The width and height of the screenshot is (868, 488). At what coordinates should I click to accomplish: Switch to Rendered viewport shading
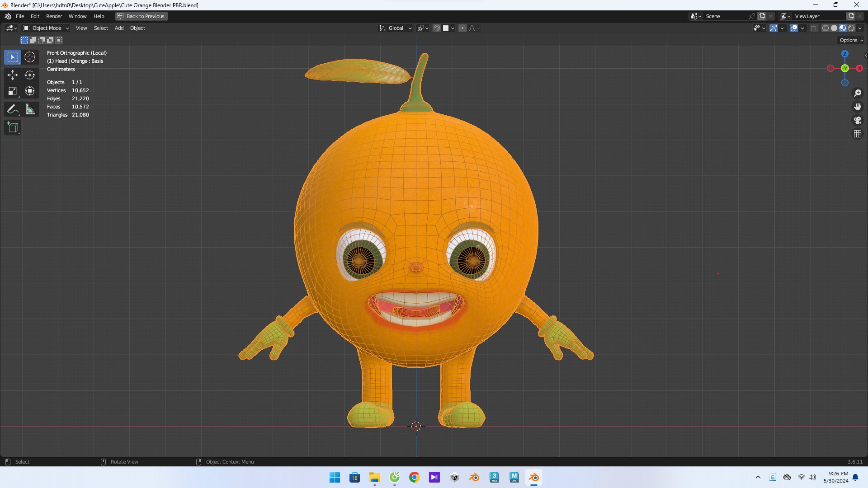pos(851,28)
